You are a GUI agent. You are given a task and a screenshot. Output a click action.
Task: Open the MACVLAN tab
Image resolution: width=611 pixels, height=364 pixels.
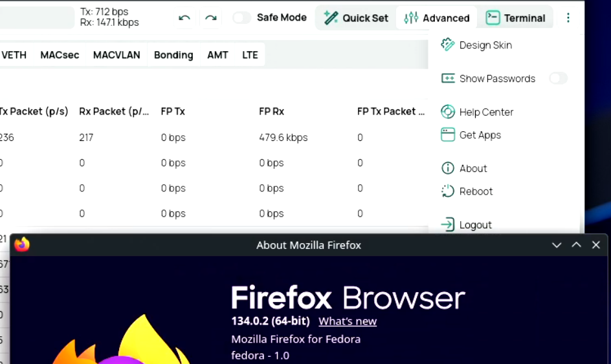tap(117, 55)
